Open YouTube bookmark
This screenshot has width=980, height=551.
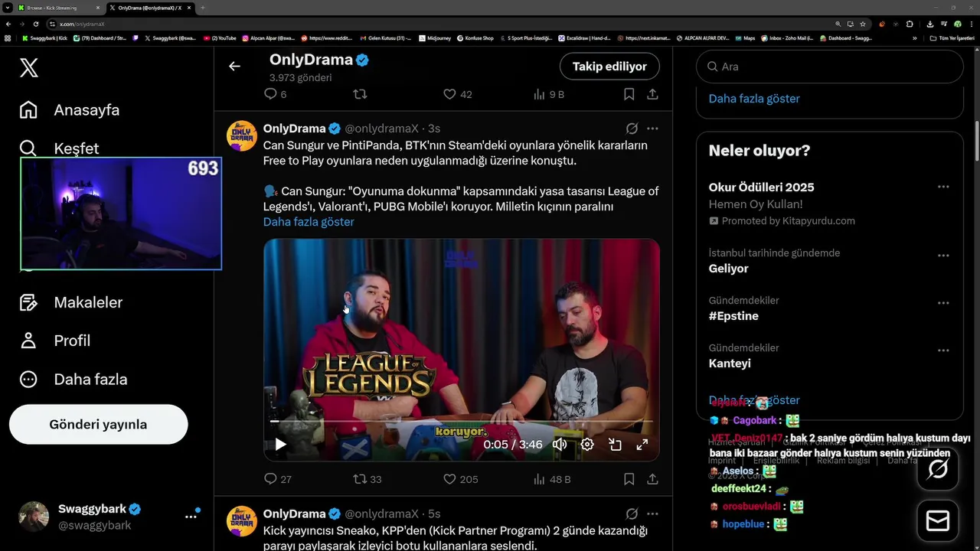tap(220, 37)
